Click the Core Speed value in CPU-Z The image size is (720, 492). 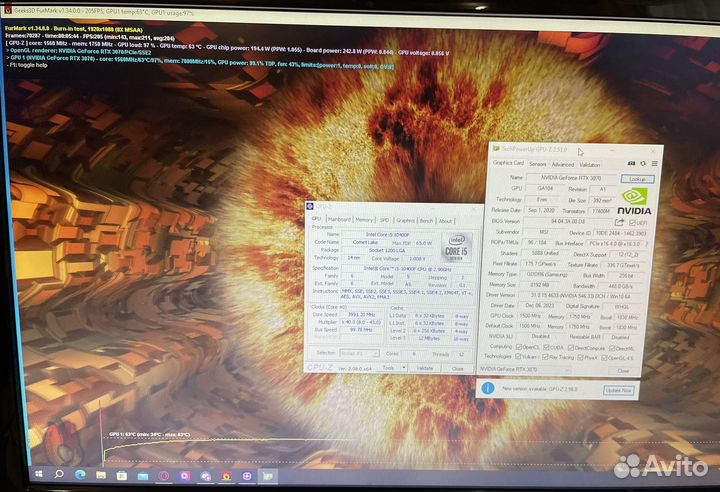coord(362,315)
